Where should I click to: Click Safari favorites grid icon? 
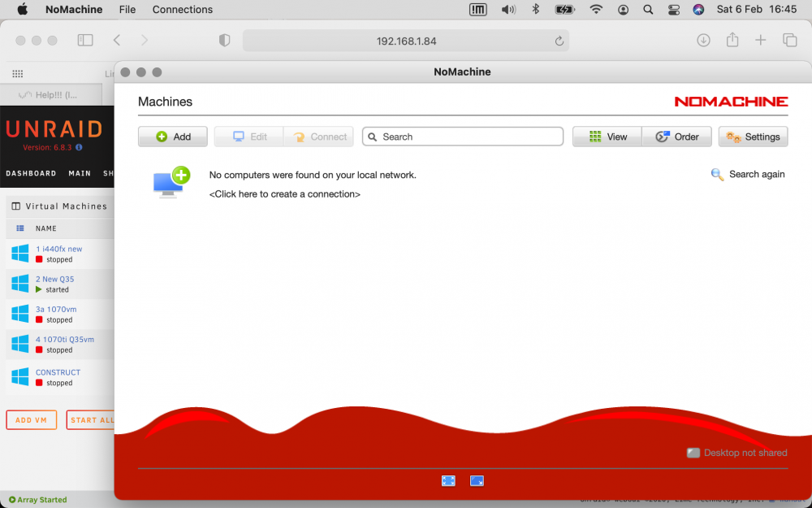[x=18, y=74]
